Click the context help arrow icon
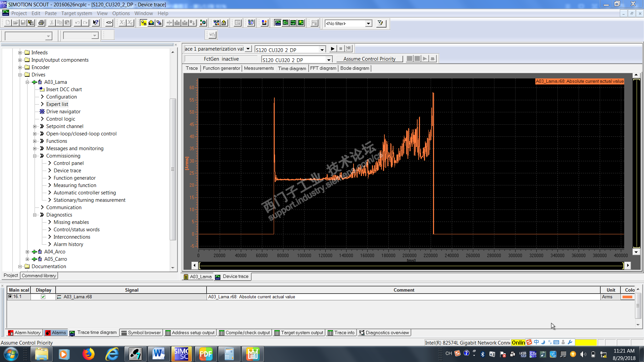Screen dimensions: 644x362 [96, 23]
